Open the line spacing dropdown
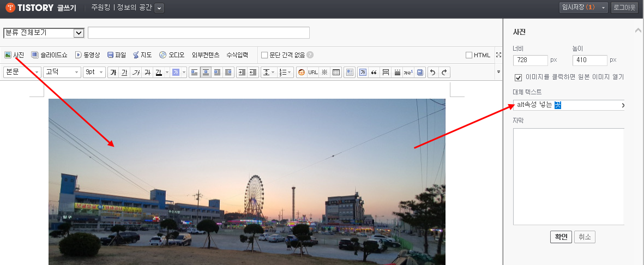The image size is (644, 265). [x=269, y=73]
